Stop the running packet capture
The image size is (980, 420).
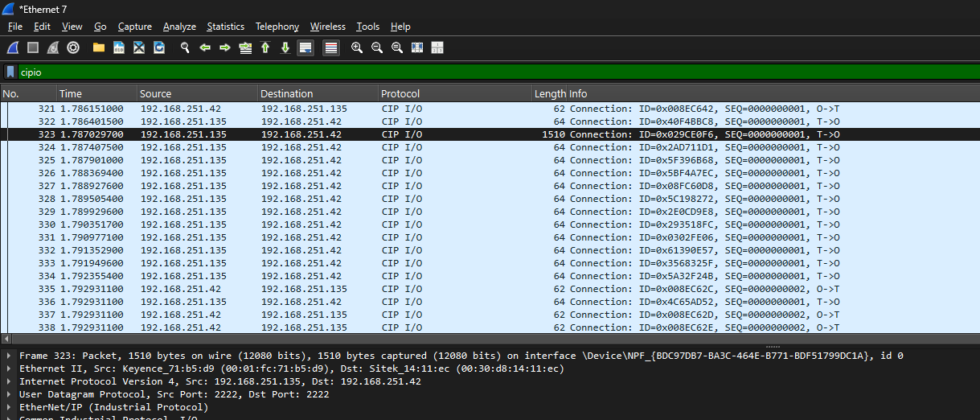33,47
